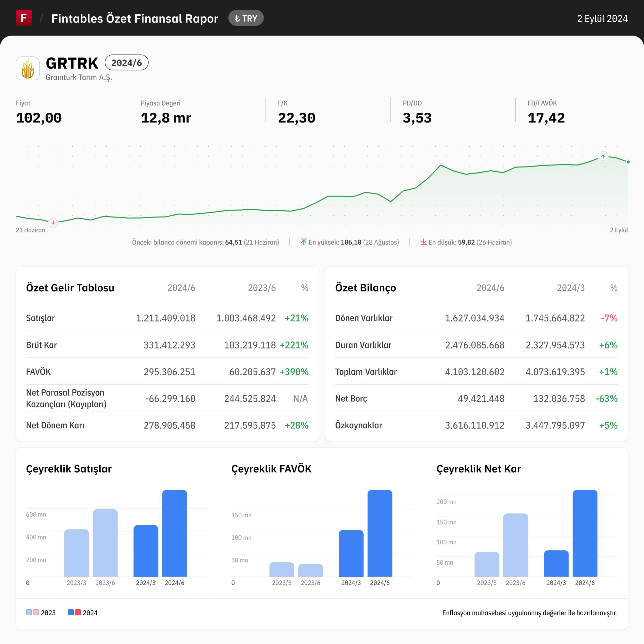The image size is (644, 644).
Task: Click the dark blue 2024 legend swatch
Action: 71,612
